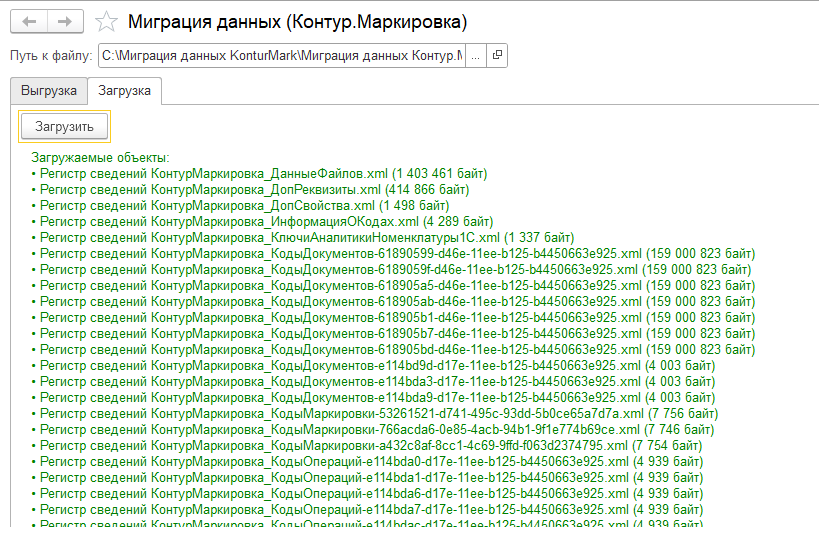
Task: Select the КодыДокументов-618905b1 row
Action: point(393,318)
